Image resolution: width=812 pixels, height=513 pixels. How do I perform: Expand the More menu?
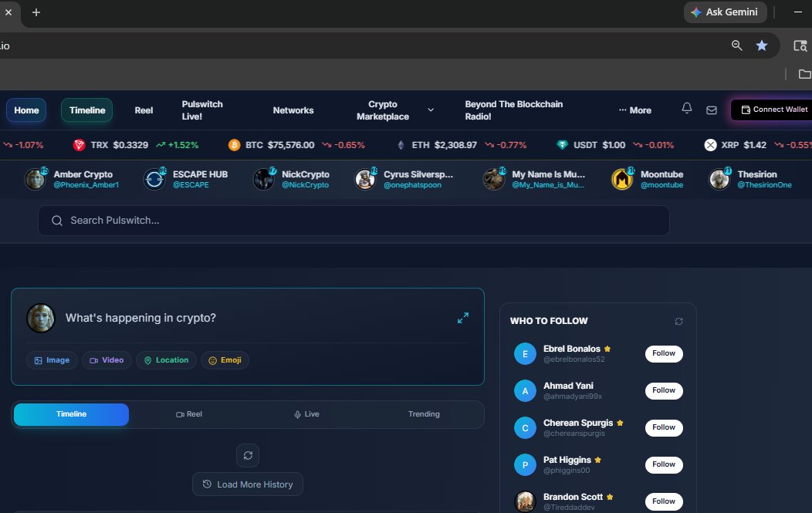(x=635, y=110)
